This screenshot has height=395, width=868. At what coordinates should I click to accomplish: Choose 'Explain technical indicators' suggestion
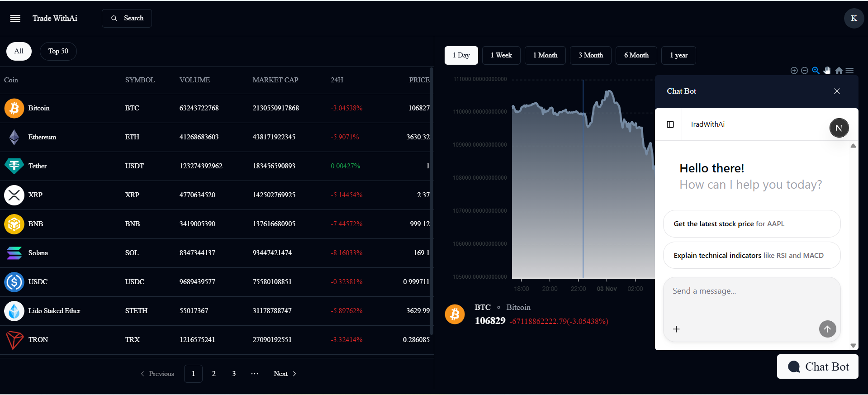tap(752, 256)
